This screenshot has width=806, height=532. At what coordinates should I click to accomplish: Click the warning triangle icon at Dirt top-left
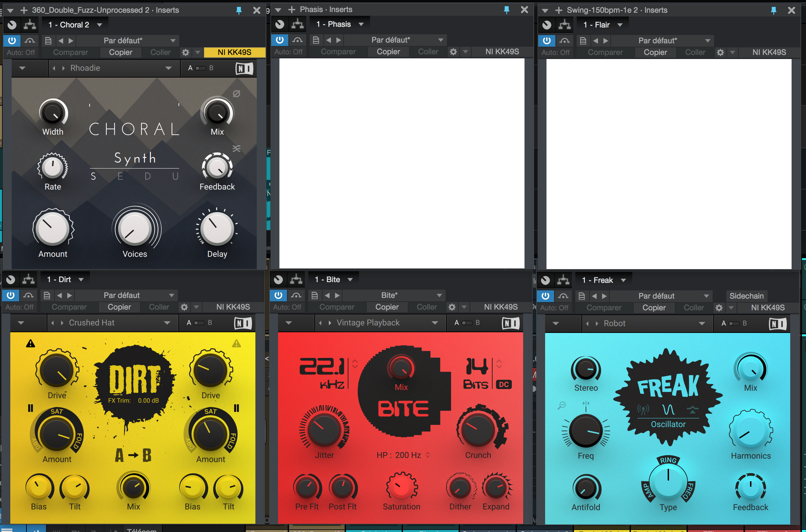(31, 344)
